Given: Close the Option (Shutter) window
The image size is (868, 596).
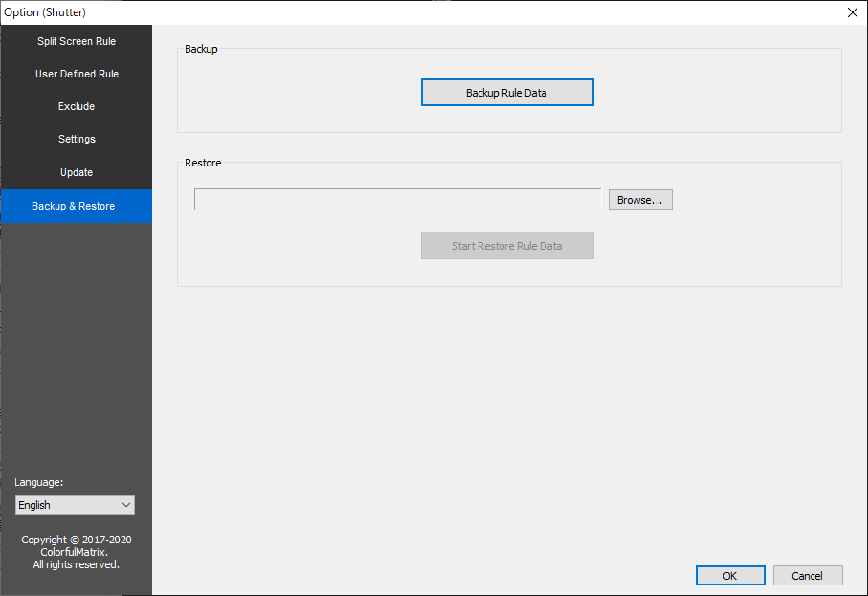Looking at the screenshot, I should pos(853,12).
